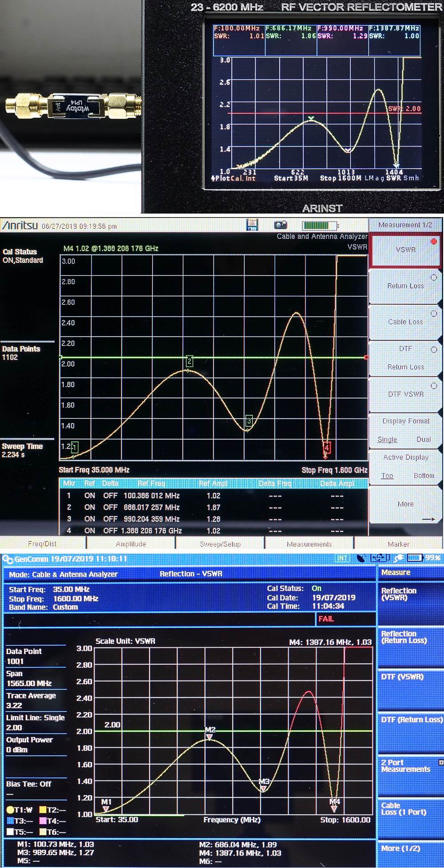Tap the pink T4 trace swatch
The image size is (444, 868).
43,821
